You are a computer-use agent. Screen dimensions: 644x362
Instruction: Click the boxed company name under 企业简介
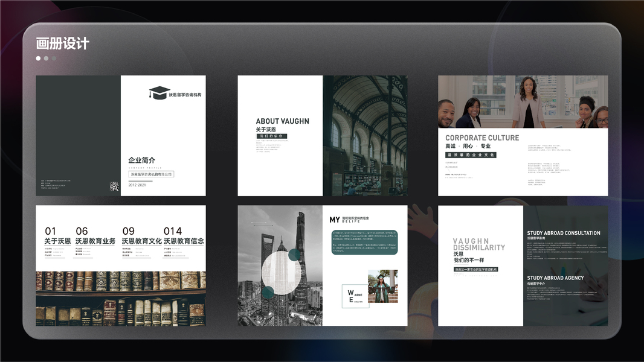pos(151,174)
